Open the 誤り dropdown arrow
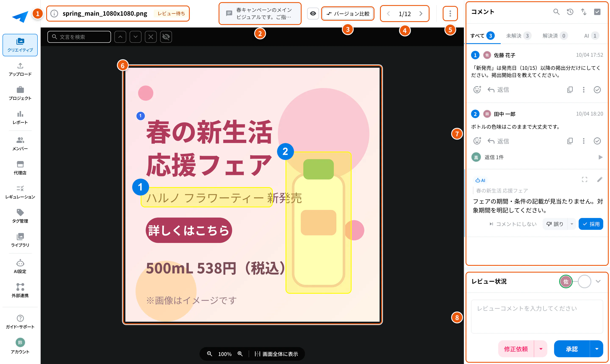The width and height of the screenshot is (610, 364). [572, 224]
